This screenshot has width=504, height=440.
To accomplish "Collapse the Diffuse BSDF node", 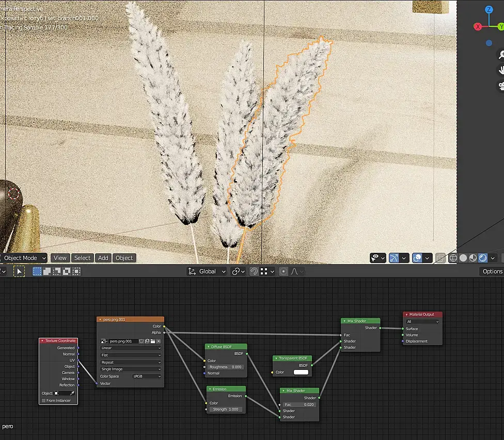I will [208, 347].
